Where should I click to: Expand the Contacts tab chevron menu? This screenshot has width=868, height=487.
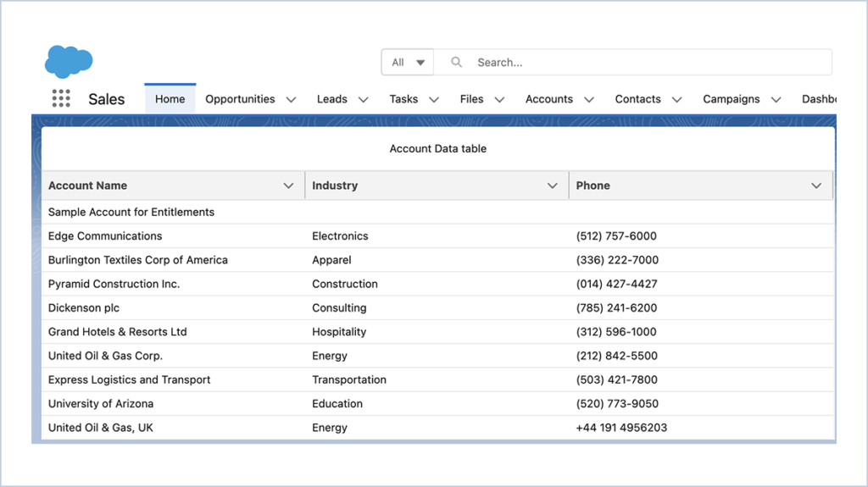pyautogui.click(x=676, y=100)
